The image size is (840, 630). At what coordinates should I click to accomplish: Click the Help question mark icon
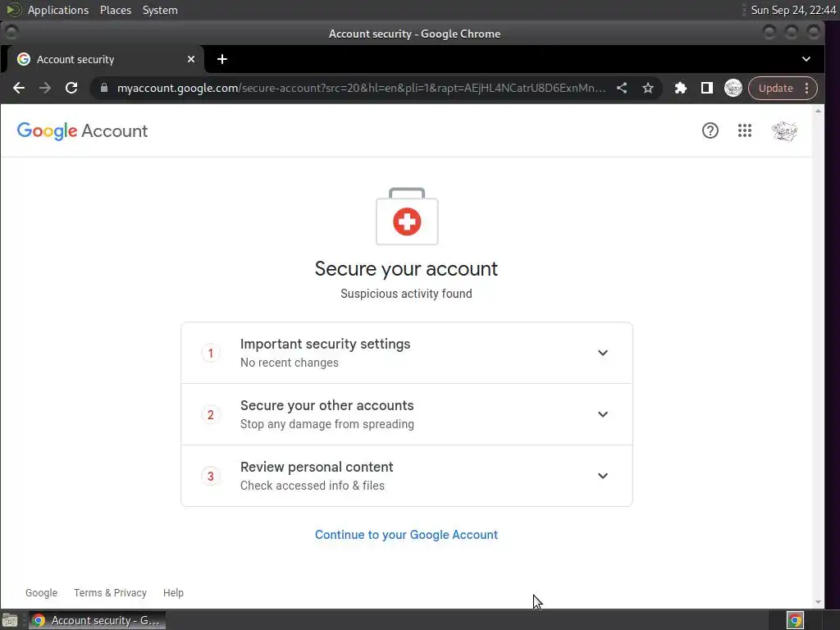point(710,130)
